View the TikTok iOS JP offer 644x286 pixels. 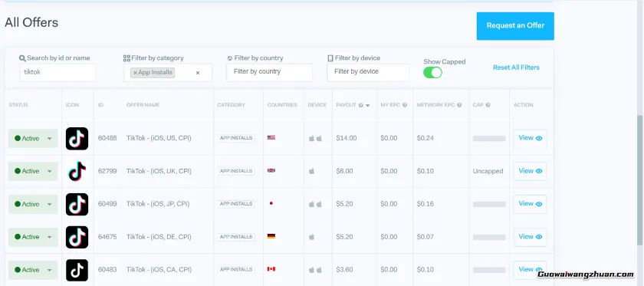[531, 204]
